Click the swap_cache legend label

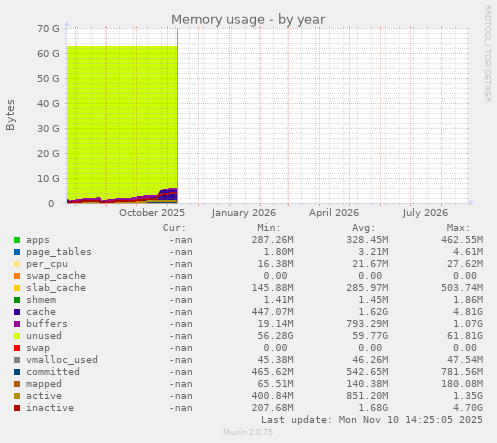click(x=56, y=276)
